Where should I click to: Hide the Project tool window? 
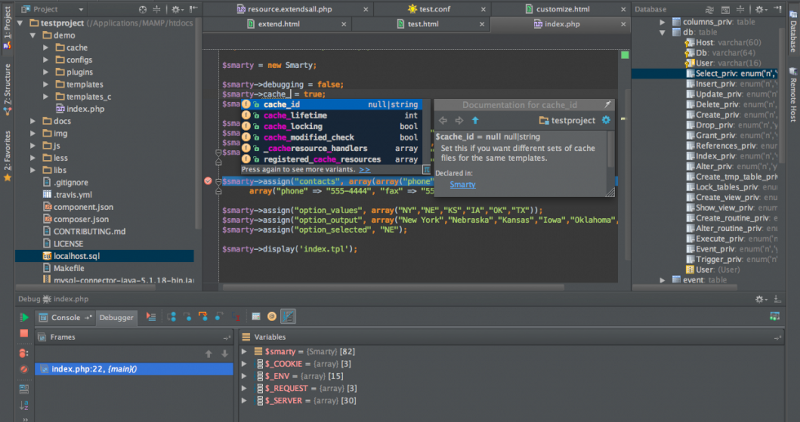[x=193, y=9]
